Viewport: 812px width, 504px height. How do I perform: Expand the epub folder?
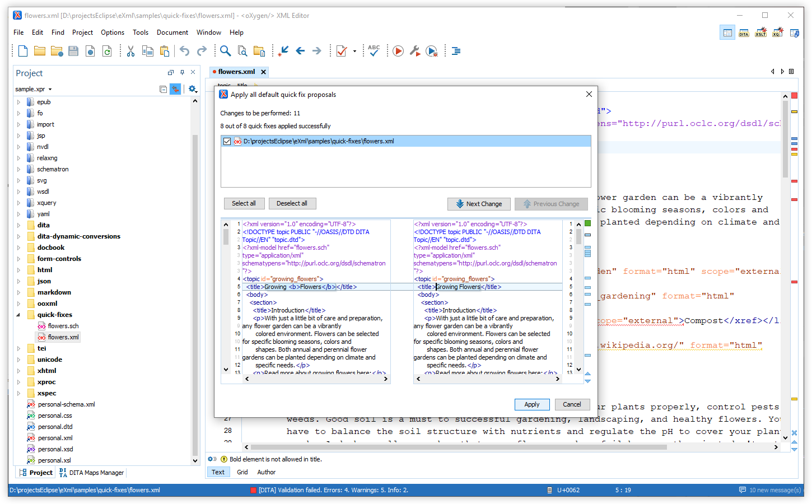[x=18, y=102]
